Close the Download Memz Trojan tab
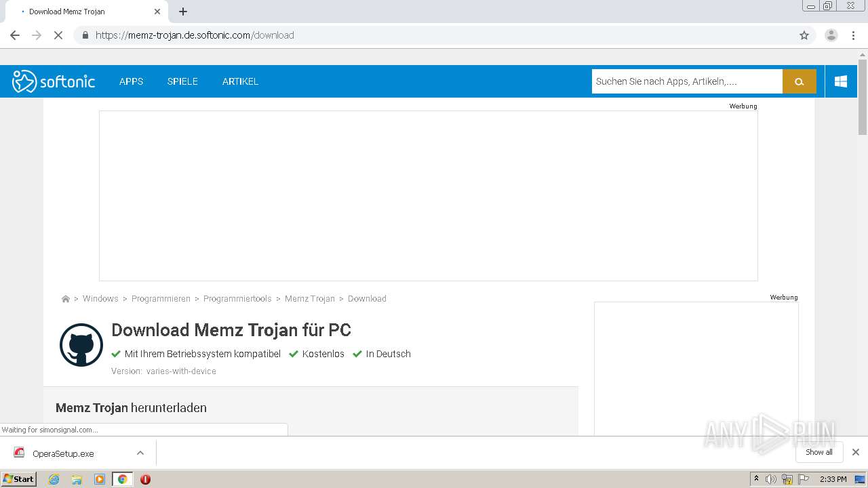This screenshot has width=868, height=488. click(x=157, y=12)
